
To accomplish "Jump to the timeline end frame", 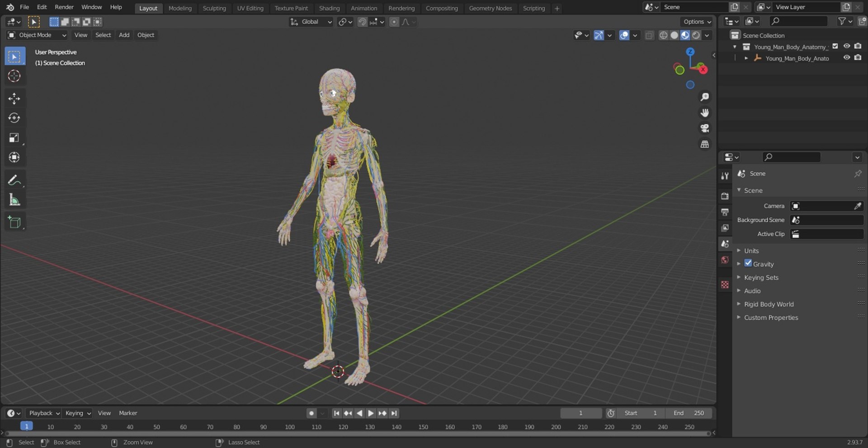I will click(x=394, y=413).
